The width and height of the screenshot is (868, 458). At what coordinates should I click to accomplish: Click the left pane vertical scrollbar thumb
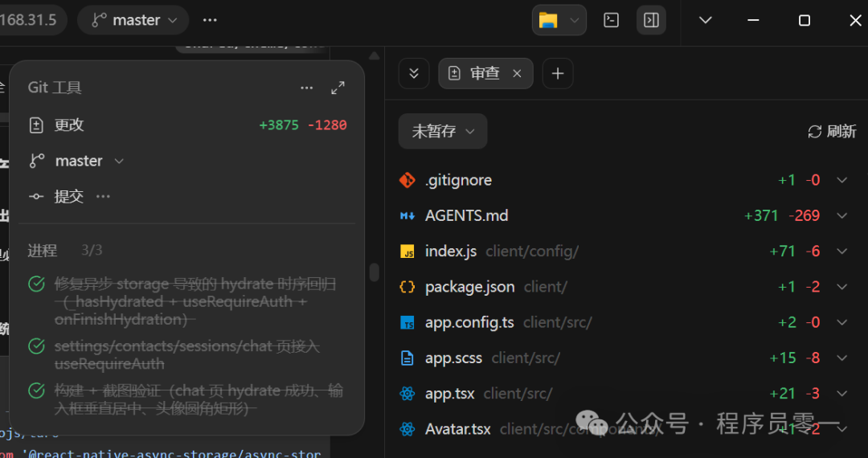(375, 272)
